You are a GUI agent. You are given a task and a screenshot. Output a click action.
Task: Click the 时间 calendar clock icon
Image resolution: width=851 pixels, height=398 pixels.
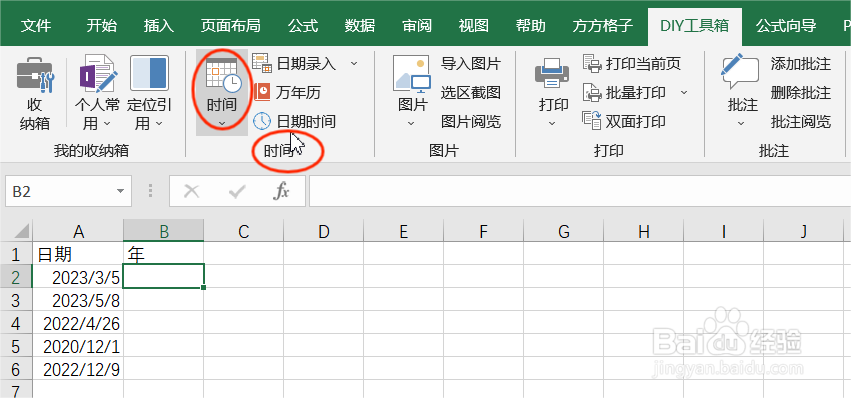(x=223, y=76)
